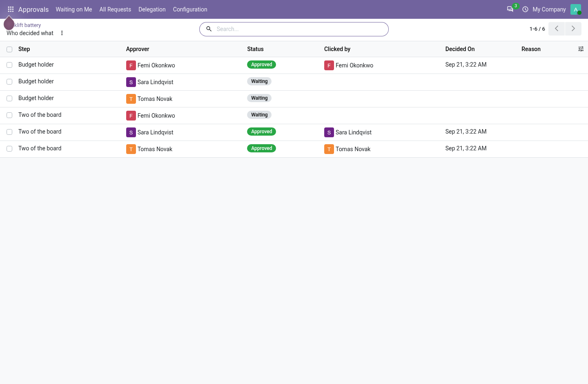Open the three-dot actions menu beside Who decided what

[x=62, y=33]
